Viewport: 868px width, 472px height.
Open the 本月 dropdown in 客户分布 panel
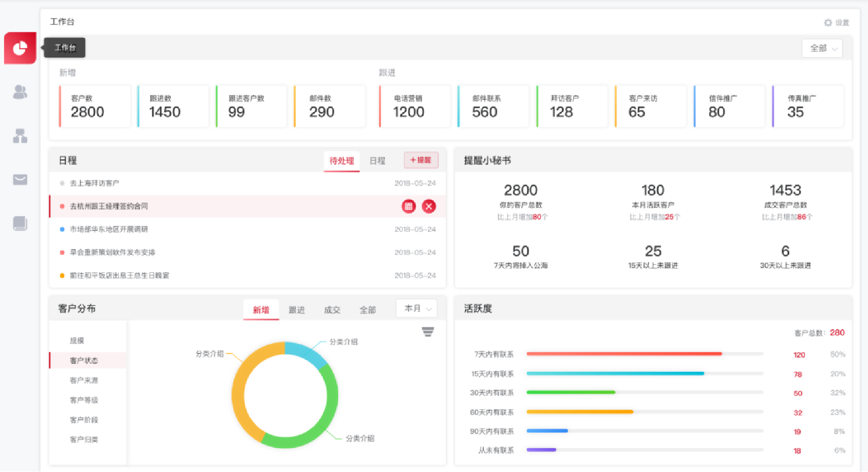[x=416, y=308]
